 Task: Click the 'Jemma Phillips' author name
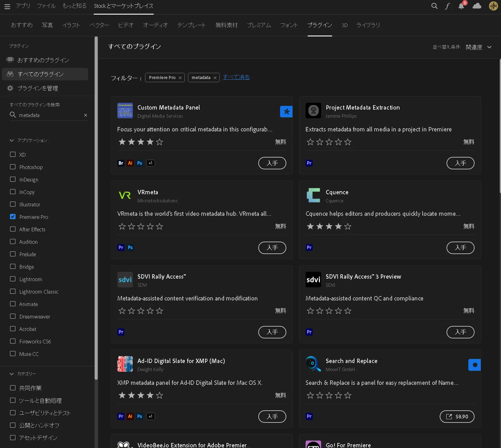[x=341, y=116]
